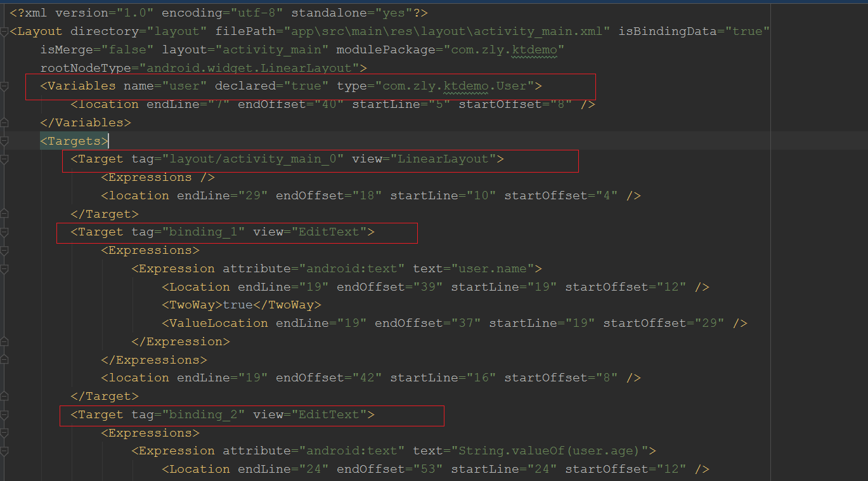Click the </Expression> closing tag
Screen dimensions: 868x481
point(181,341)
